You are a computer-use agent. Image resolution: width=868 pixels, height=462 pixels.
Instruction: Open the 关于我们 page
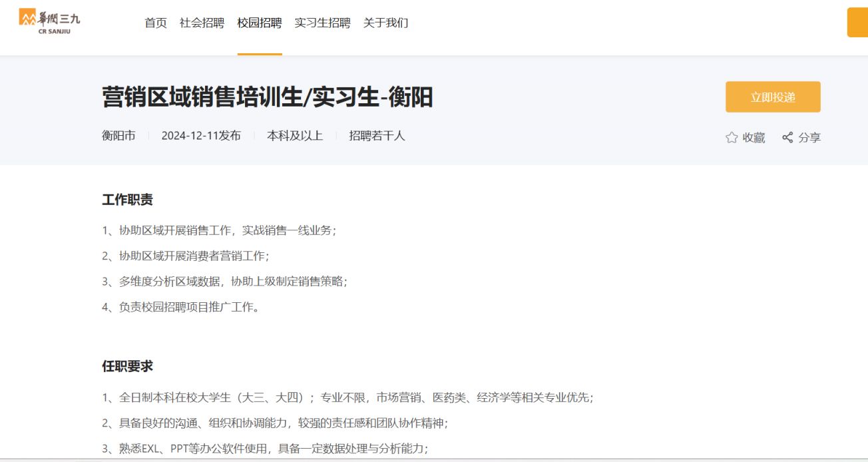click(385, 23)
